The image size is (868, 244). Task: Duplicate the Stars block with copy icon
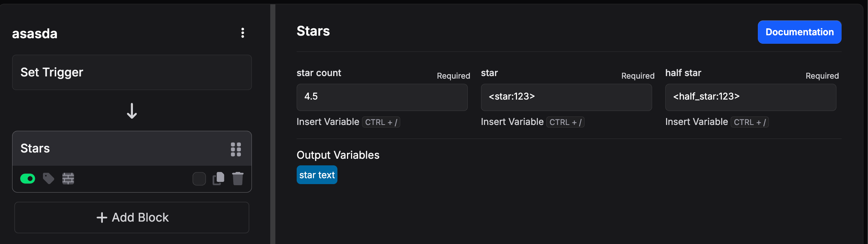coord(218,179)
